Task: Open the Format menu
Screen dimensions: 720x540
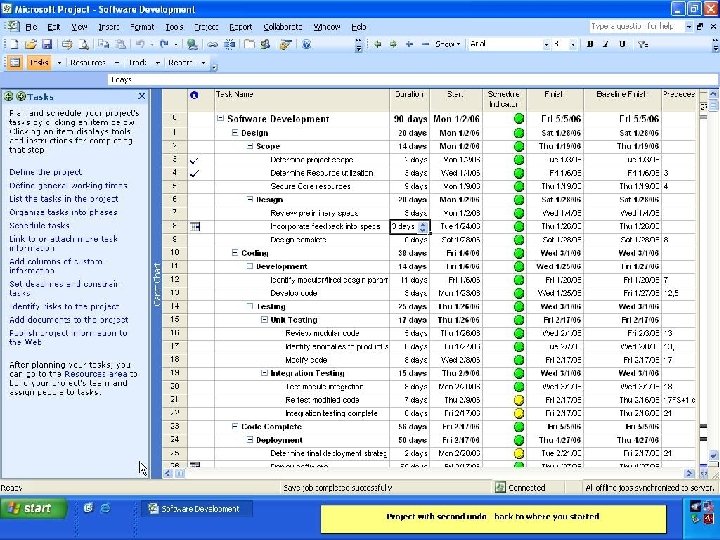Action: [142, 27]
